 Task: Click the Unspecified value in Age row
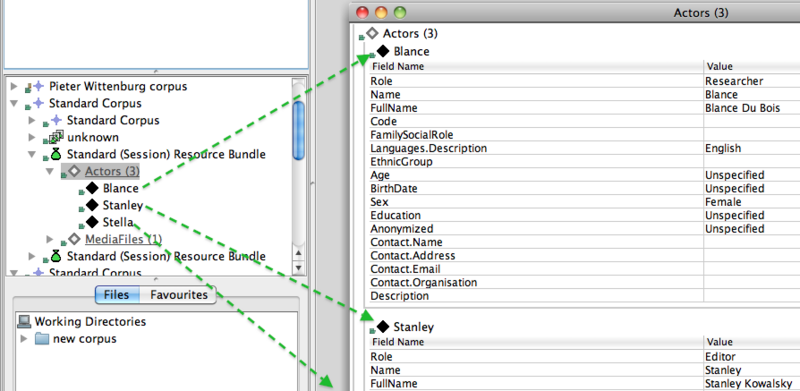pyautogui.click(x=735, y=175)
